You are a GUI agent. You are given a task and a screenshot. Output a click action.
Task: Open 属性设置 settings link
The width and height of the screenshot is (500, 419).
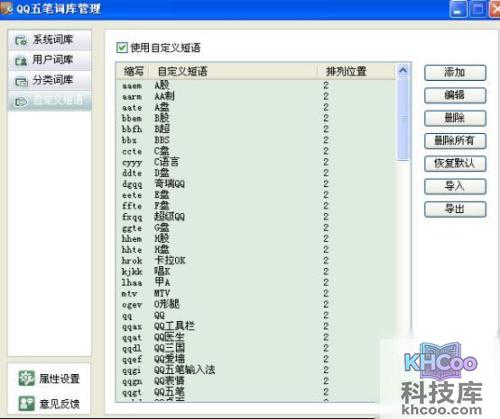click(60, 379)
